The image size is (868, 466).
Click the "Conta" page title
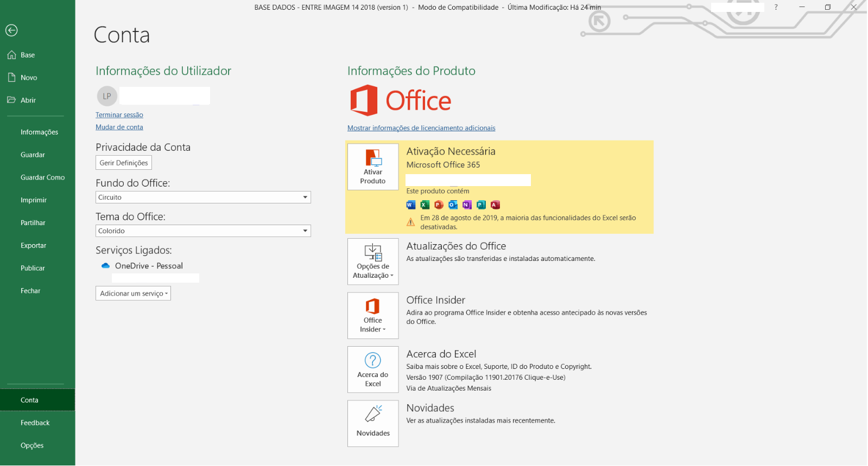pos(122,35)
